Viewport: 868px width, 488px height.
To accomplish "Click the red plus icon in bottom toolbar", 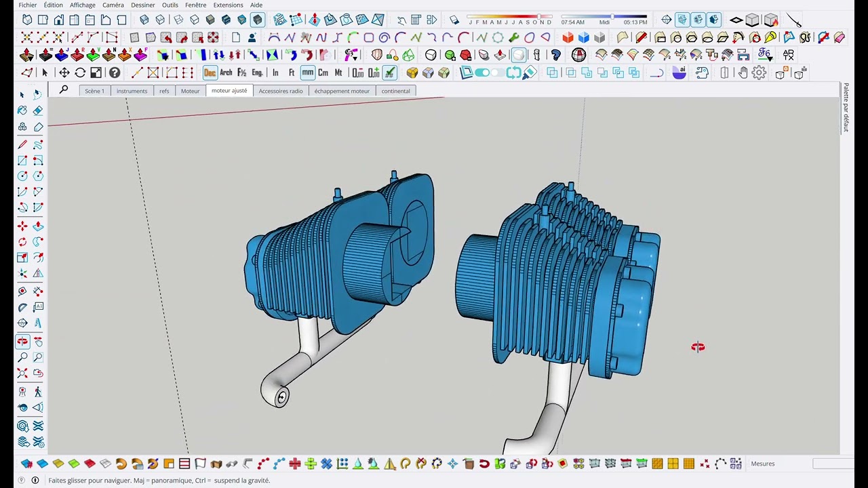I will click(x=294, y=464).
